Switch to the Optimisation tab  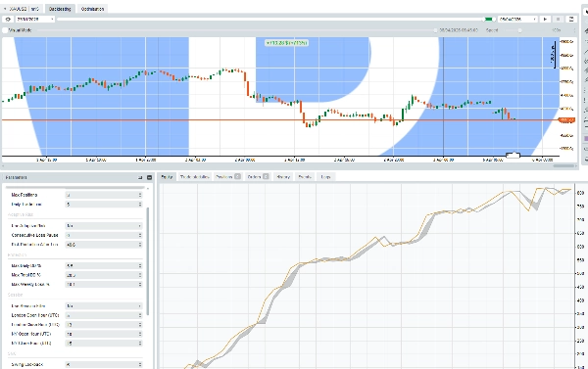[92, 9]
